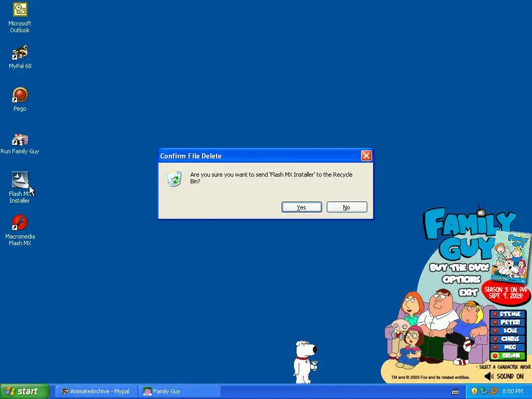The height and width of the screenshot is (399, 532).
Task: Choose Brian in the character list
Action: [x=508, y=355]
